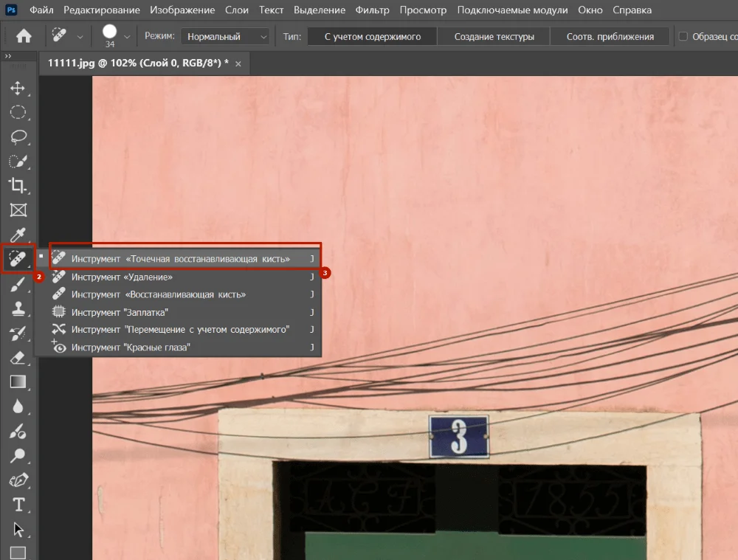Select the Crop tool

(17, 185)
